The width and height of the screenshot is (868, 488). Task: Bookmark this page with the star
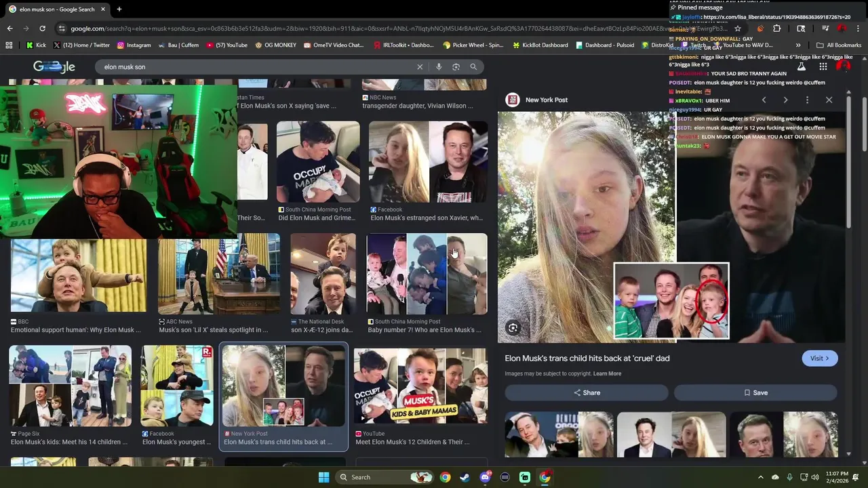pyautogui.click(x=738, y=28)
